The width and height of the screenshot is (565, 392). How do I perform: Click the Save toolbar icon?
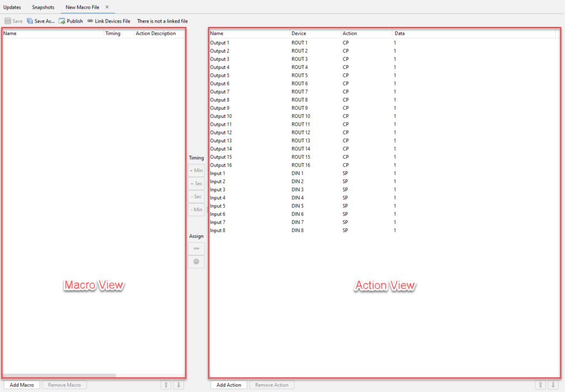point(13,22)
